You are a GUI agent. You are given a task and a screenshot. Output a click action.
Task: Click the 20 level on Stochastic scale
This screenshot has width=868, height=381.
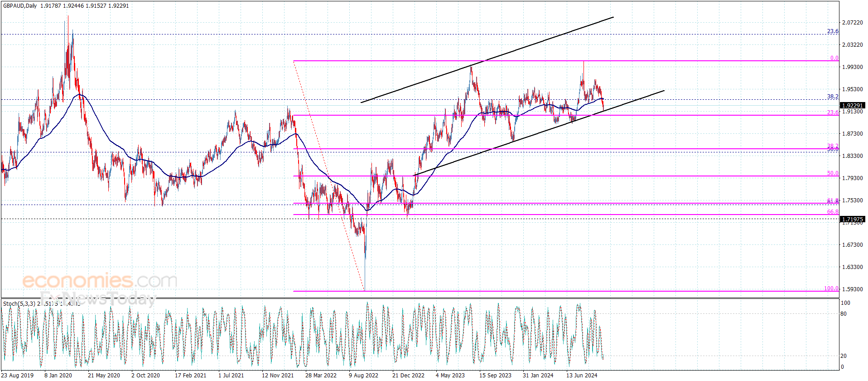point(844,356)
